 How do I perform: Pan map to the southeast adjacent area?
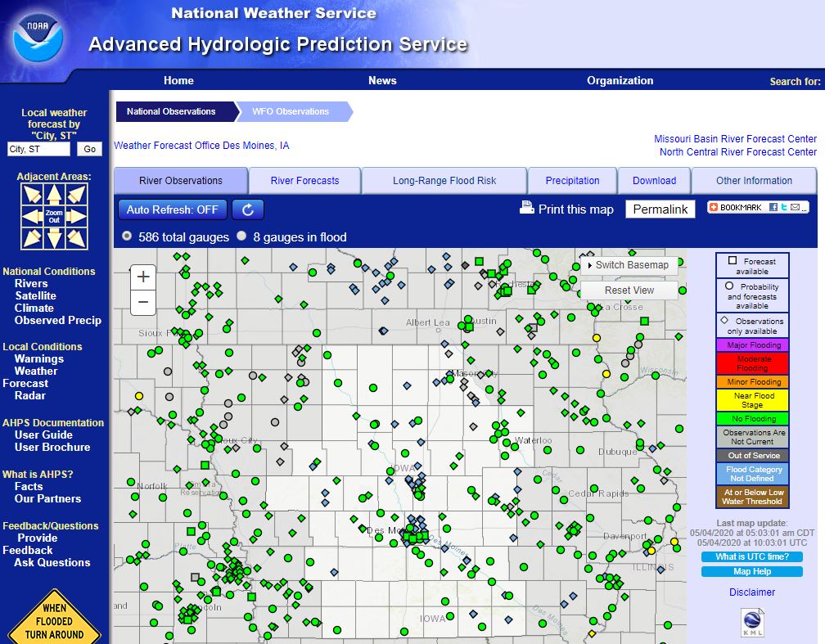(76, 238)
